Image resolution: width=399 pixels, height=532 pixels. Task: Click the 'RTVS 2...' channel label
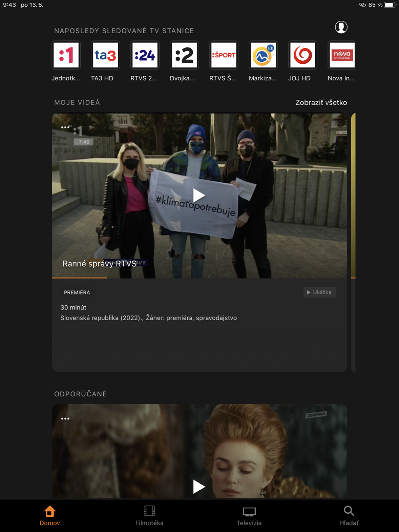pyautogui.click(x=144, y=78)
